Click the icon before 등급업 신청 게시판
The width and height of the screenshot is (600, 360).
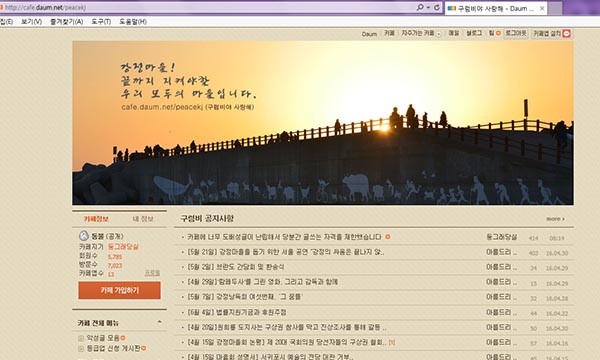pos(81,349)
